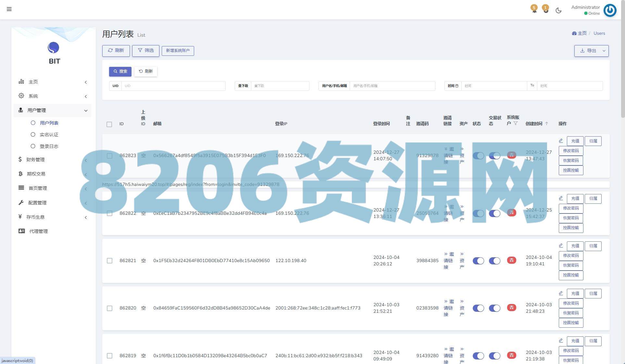The height and width of the screenshot is (364, 625).
Task: Go to 代理管理 menu item
Action: click(38, 231)
